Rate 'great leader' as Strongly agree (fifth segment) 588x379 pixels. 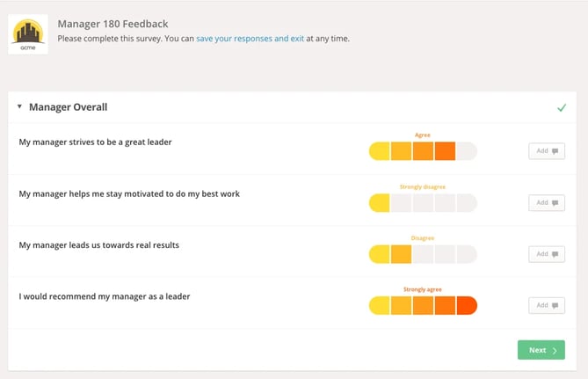click(x=467, y=151)
